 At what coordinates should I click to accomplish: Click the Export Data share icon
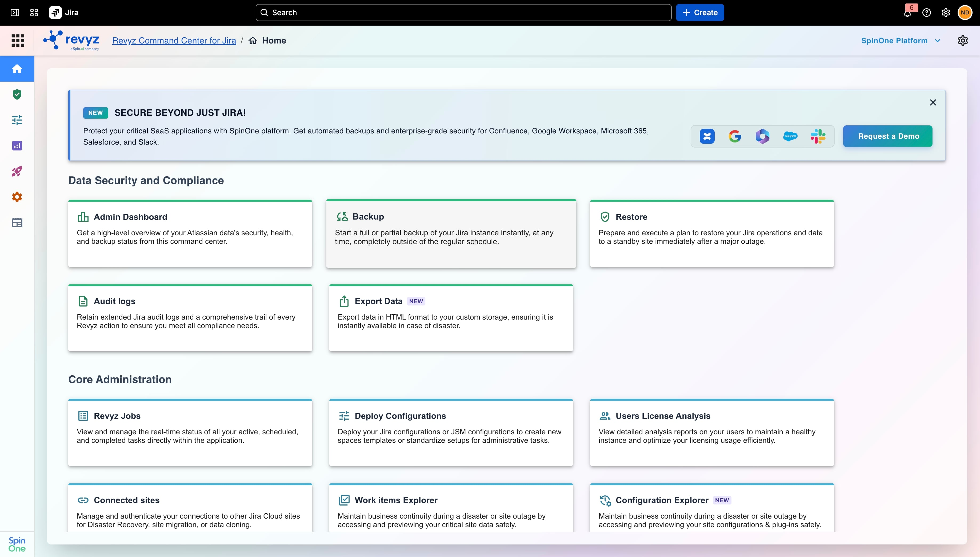click(x=344, y=301)
